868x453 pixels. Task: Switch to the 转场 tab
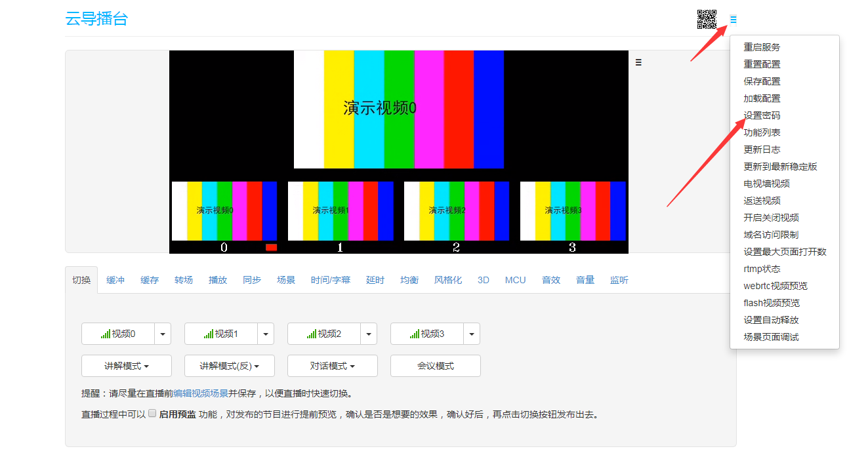coord(184,280)
